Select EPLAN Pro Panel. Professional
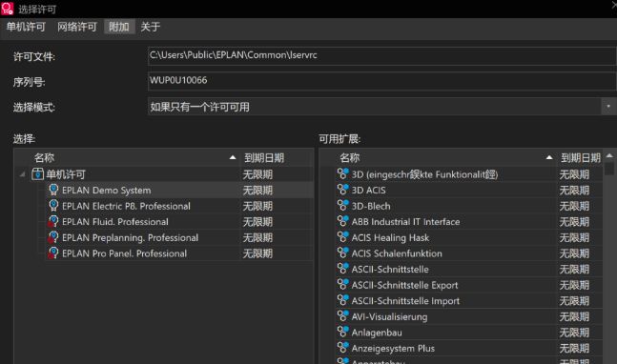Screen dimensions: 617x364 tap(124, 253)
